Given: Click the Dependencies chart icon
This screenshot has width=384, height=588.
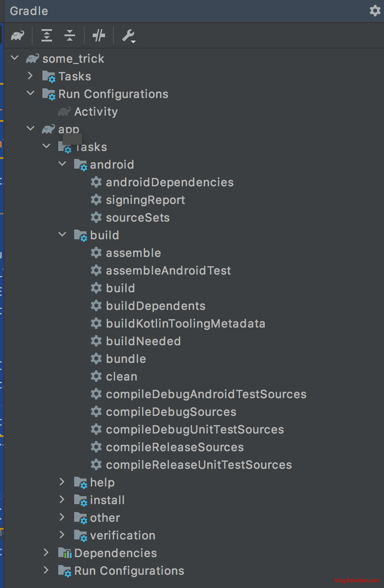Looking at the screenshot, I should [x=64, y=553].
